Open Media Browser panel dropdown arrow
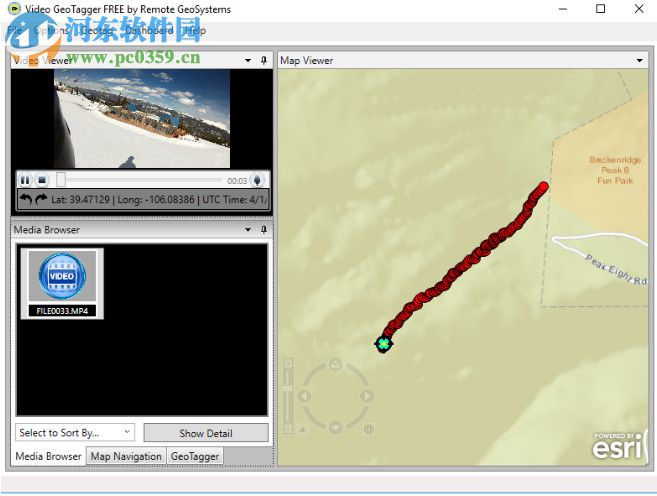The width and height of the screenshot is (657, 496). pos(248,230)
